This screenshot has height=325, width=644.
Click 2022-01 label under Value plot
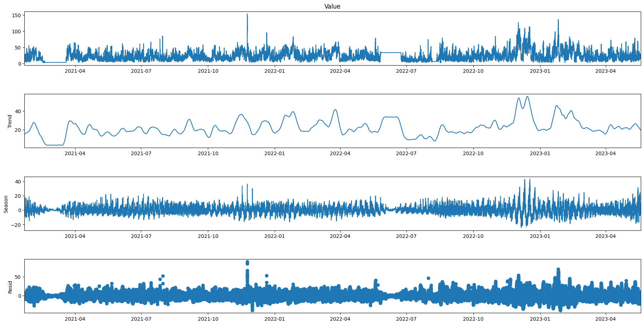(x=274, y=71)
